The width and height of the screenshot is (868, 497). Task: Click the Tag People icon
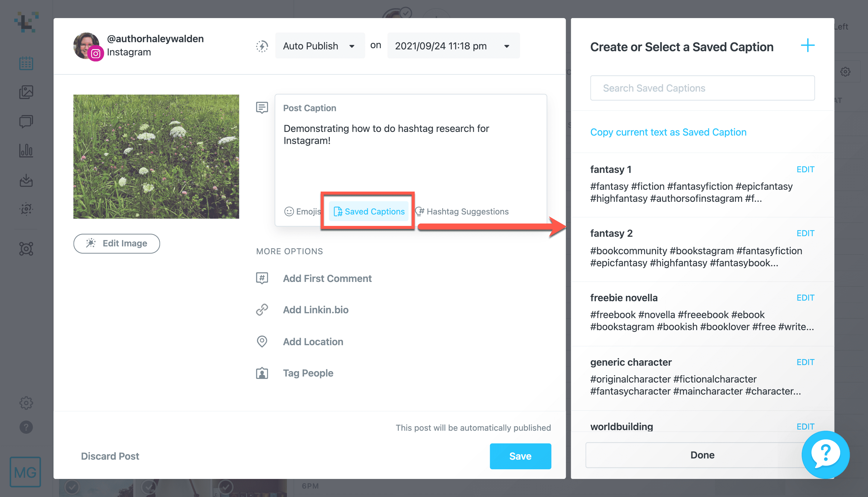click(x=262, y=373)
